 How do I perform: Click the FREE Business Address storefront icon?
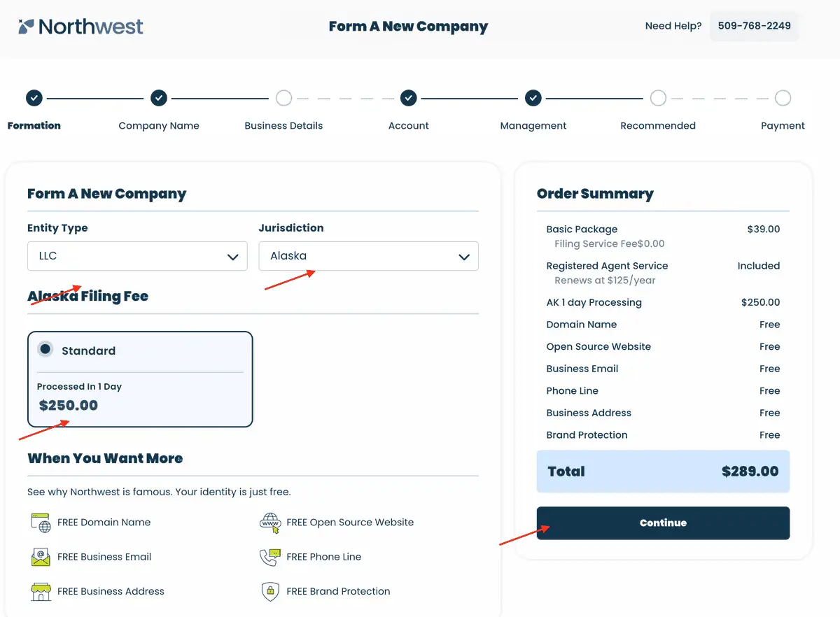41,591
